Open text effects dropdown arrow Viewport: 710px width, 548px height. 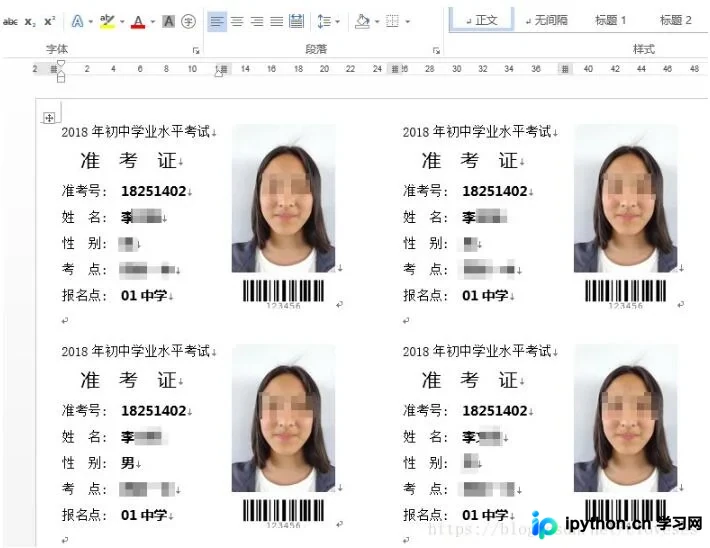[91, 21]
